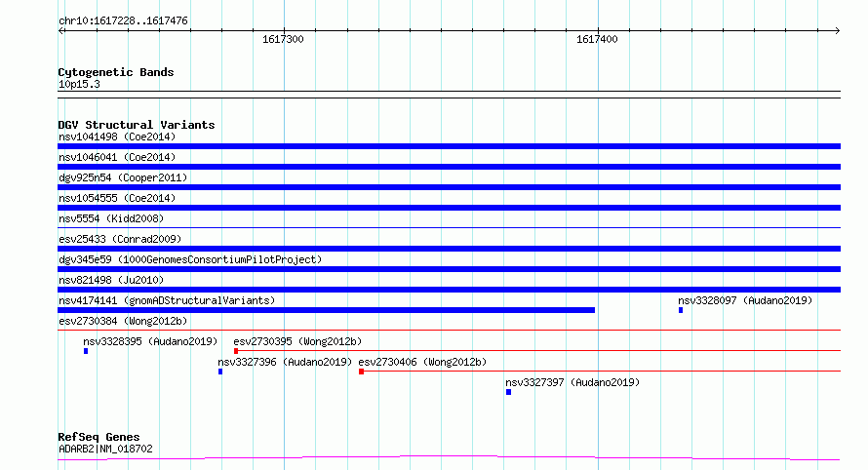Select the nsv4174141 (gnomADStructuralVariants) label

point(167,300)
